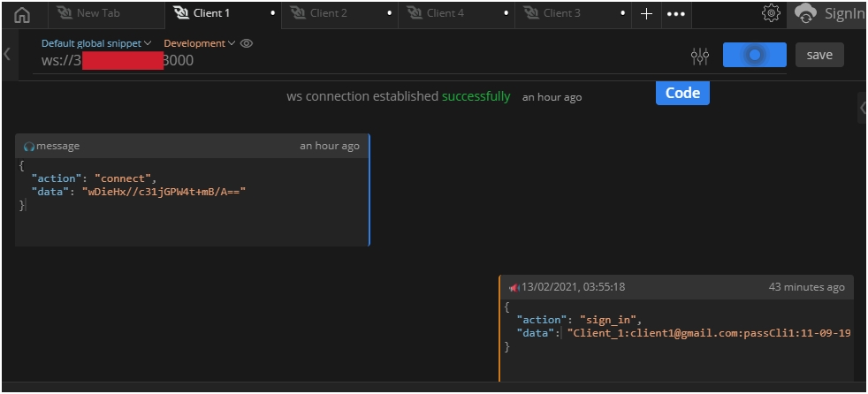Click the Client 2 tab icon

pyautogui.click(x=298, y=13)
